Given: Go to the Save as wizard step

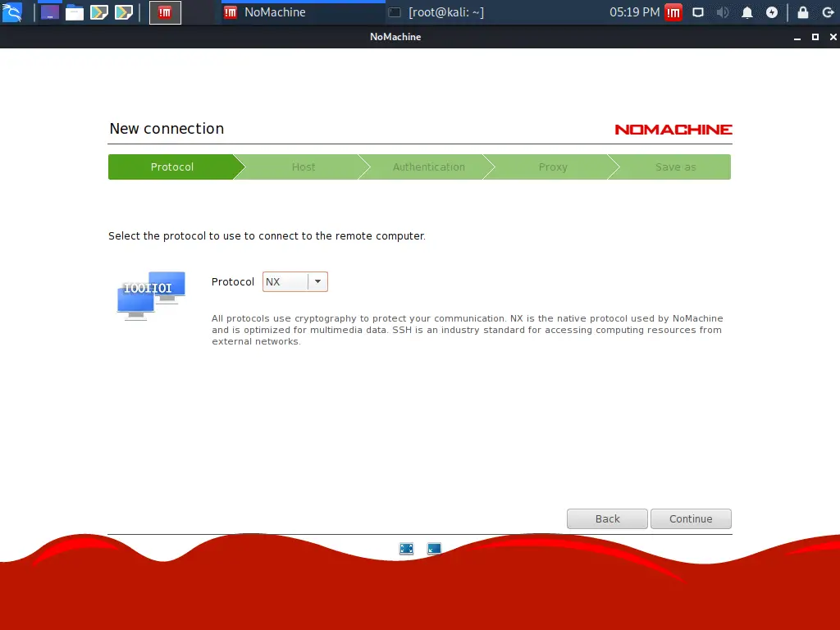Looking at the screenshot, I should [x=676, y=167].
